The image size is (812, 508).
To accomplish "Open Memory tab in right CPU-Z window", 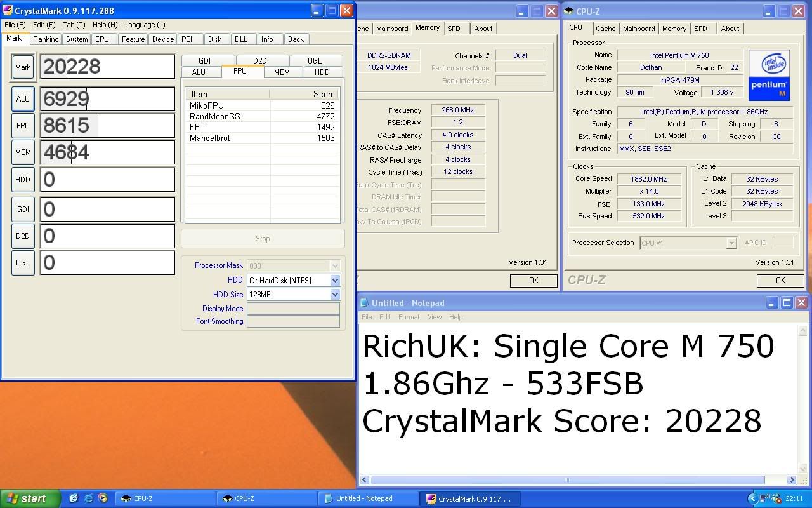I will point(674,29).
